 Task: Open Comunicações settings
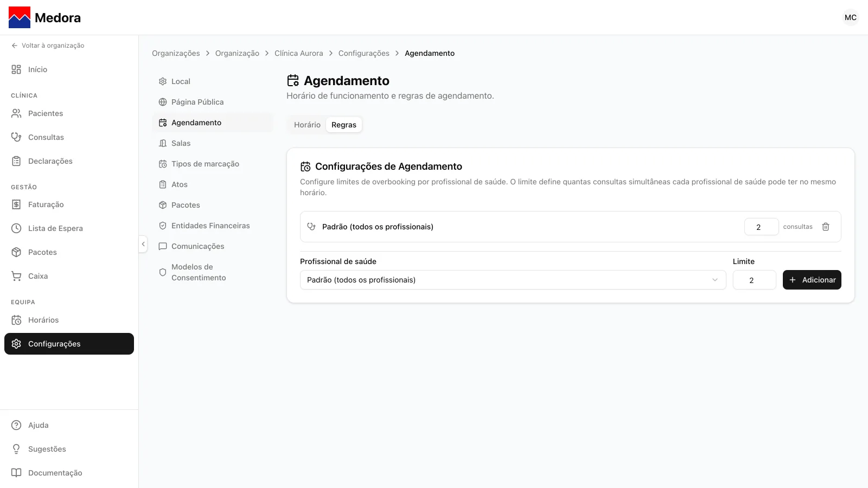pyautogui.click(x=213, y=246)
